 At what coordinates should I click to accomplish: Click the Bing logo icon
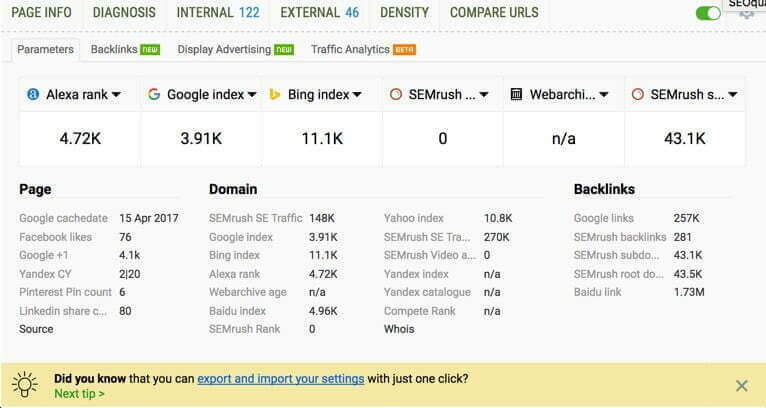tap(275, 94)
